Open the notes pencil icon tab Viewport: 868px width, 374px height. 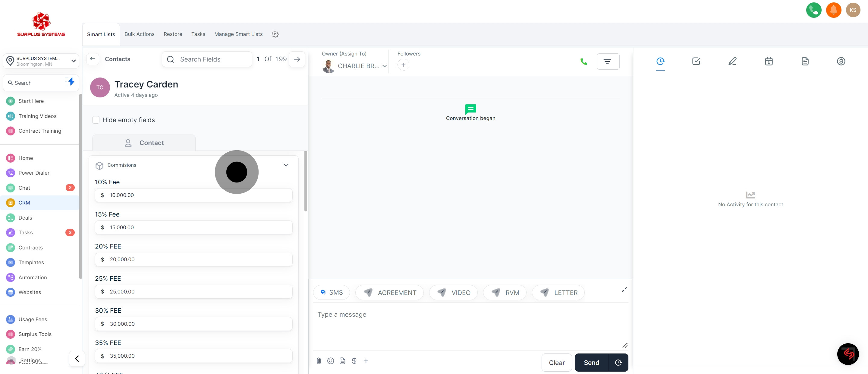tap(732, 61)
